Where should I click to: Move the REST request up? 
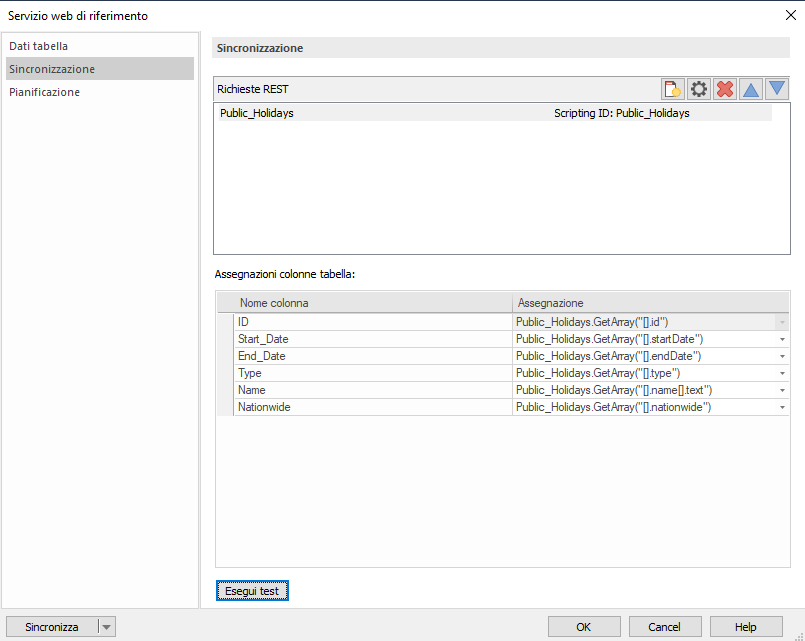coord(750,89)
